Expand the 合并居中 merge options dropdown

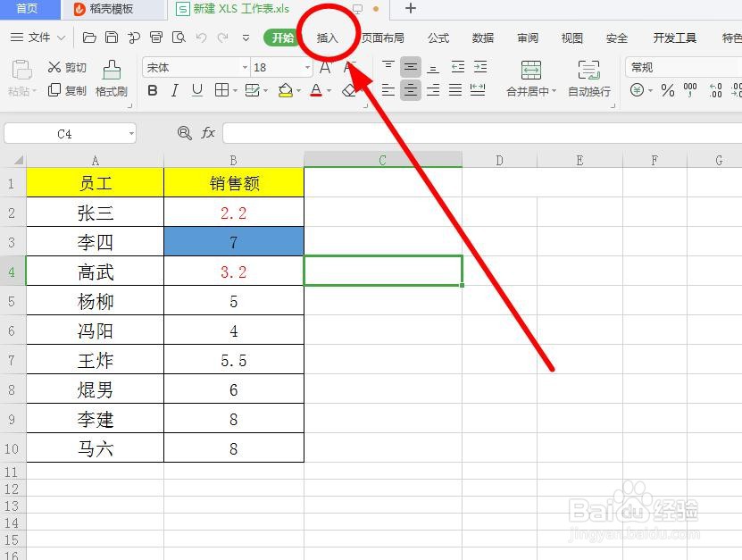click(x=554, y=92)
